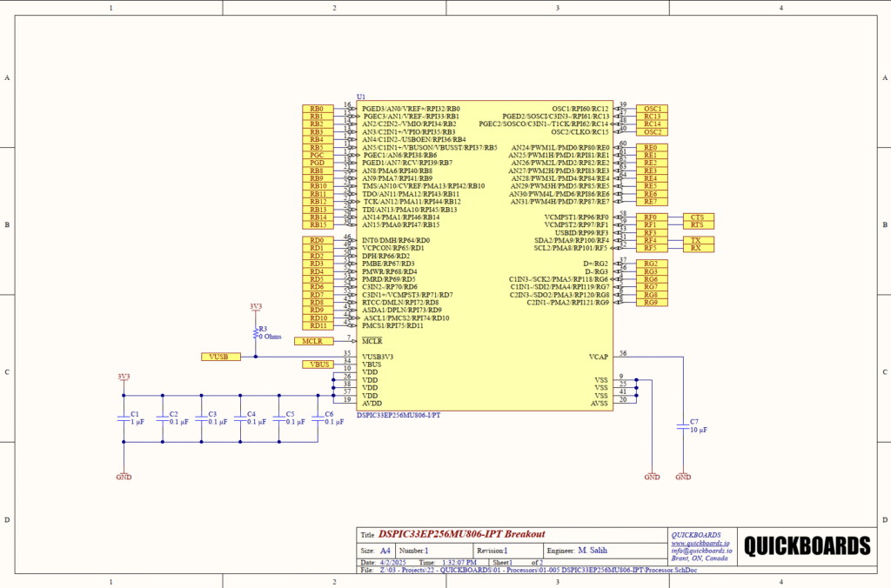Image resolution: width=891 pixels, height=588 pixels.
Task: Select the GND symbol under the C1 capacitor bank
Action: click(x=124, y=476)
